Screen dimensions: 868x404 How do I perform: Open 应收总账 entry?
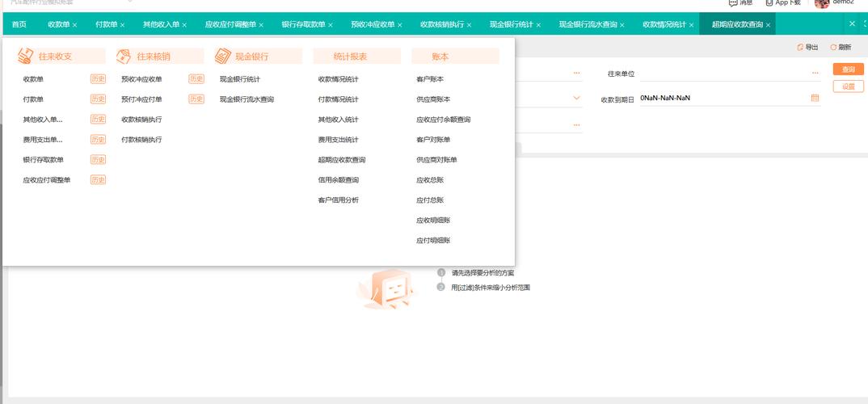pos(430,180)
